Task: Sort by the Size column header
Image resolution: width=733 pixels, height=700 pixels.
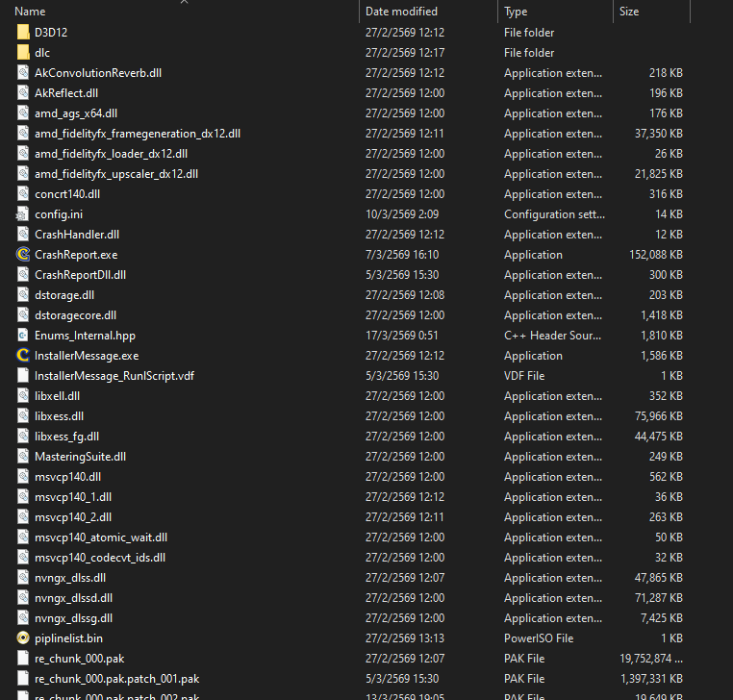Action: [x=629, y=12]
